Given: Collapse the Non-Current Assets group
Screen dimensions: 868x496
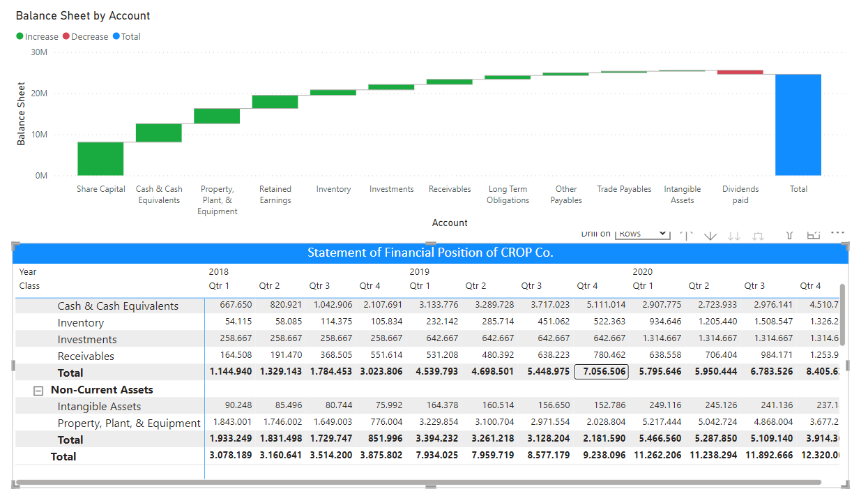Looking at the screenshot, I should [39, 391].
